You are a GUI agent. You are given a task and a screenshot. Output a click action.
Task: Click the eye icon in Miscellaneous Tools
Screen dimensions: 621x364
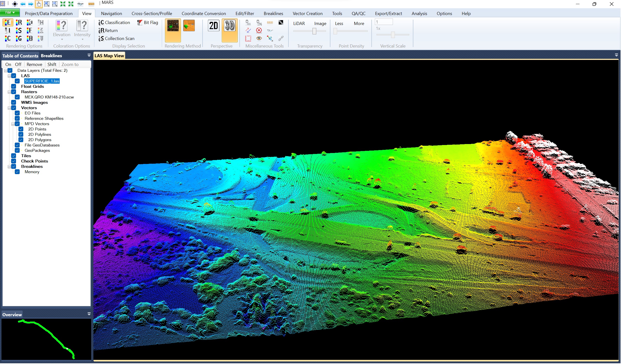pyautogui.click(x=259, y=38)
